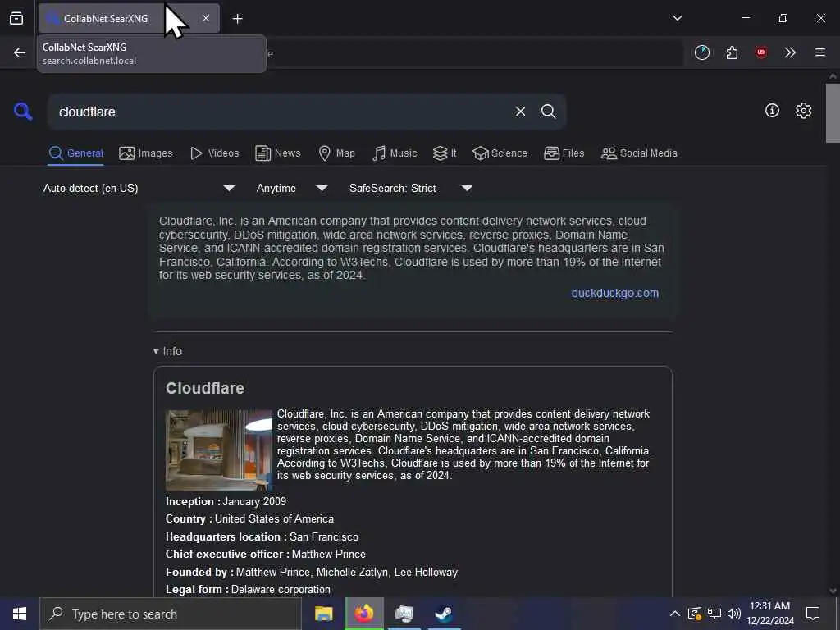
Task: Clear the cloudflare search query
Action: pyautogui.click(x=520, y=112)
